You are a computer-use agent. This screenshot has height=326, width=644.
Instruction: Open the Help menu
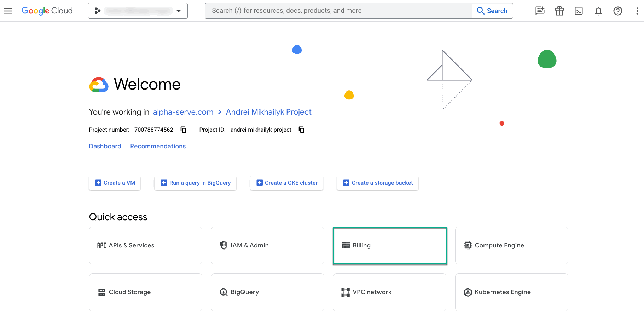617,11
